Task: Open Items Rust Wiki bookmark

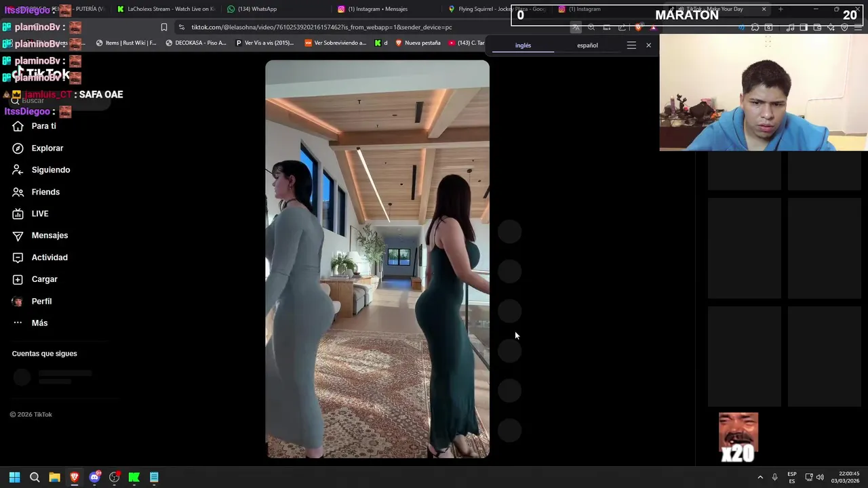Action: (126, 43)
